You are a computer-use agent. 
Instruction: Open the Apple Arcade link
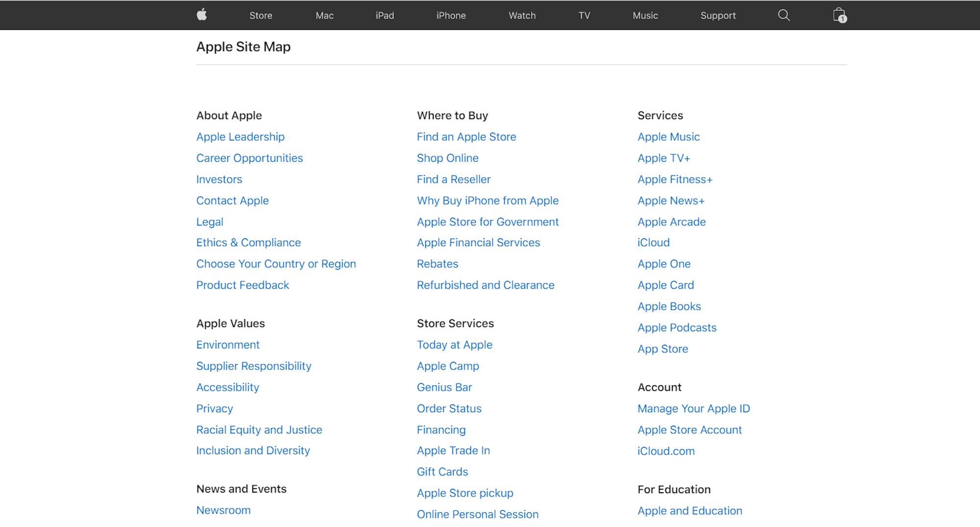coord(671,222)
